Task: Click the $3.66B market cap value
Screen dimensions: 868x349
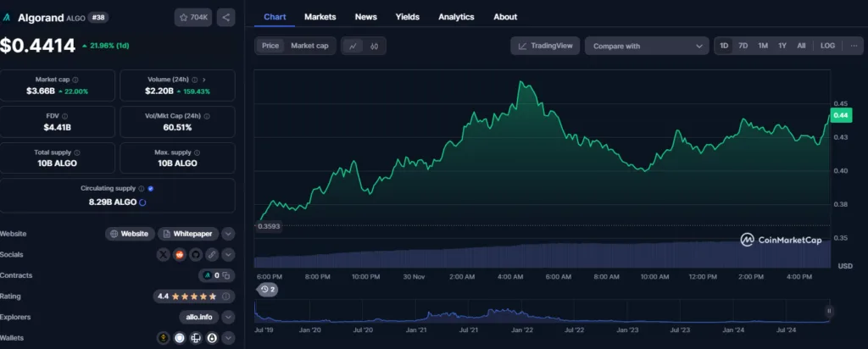Action: (x=41, y=91)
